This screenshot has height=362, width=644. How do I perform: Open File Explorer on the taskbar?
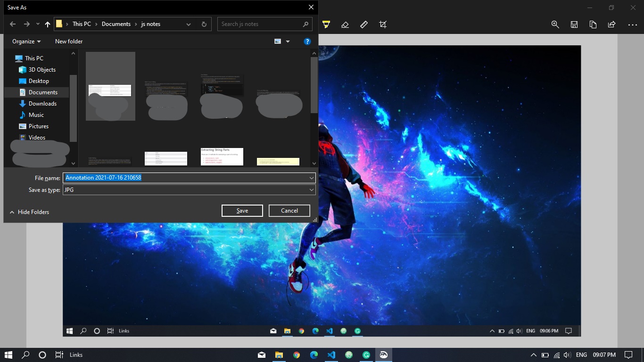click(x=279, y=355)
